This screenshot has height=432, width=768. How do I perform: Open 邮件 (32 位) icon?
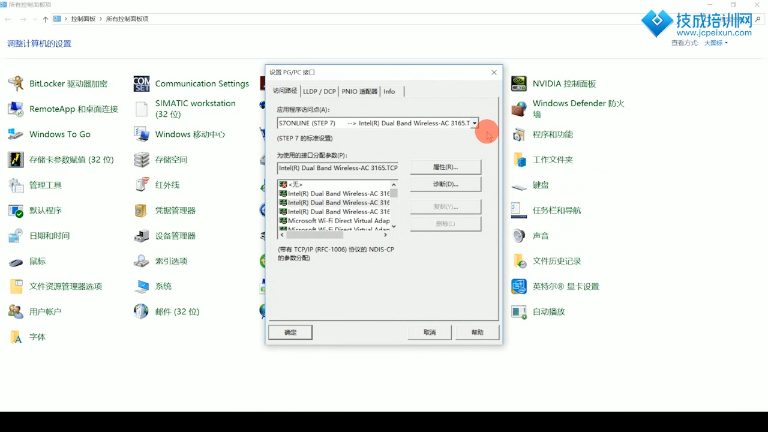tap(142, 312)
